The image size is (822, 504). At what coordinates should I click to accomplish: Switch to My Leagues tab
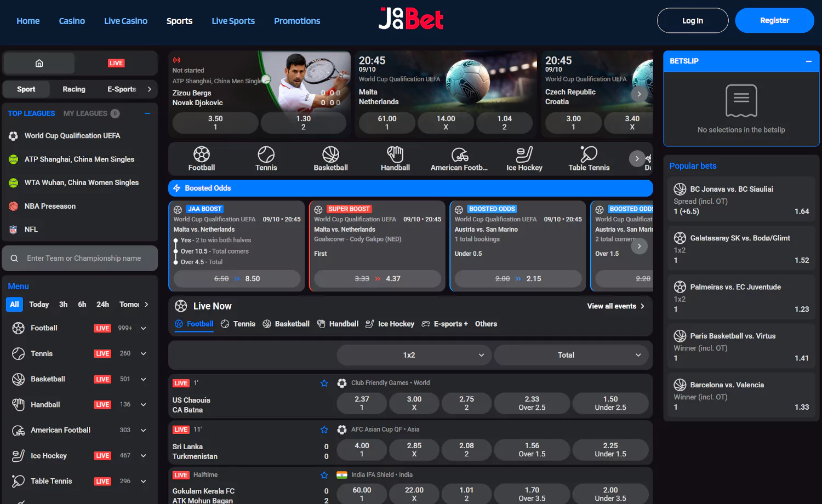(x=91, y=113)
